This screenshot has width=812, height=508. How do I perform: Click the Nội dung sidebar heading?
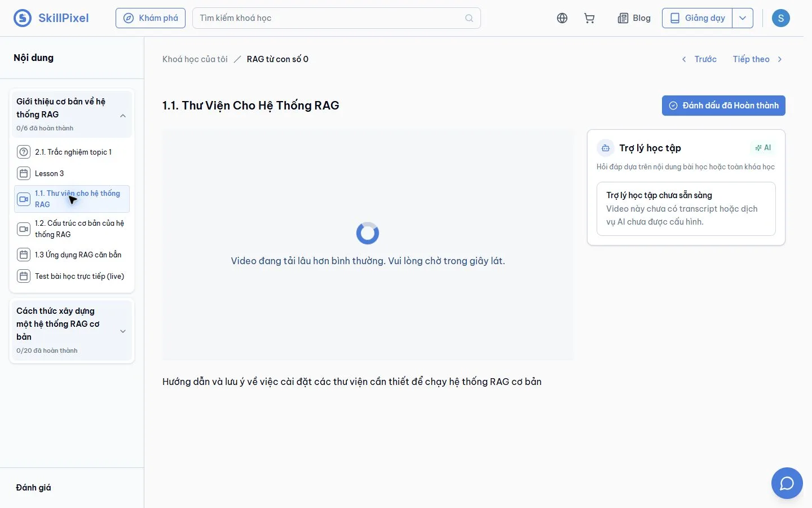(x=33, y=58)
